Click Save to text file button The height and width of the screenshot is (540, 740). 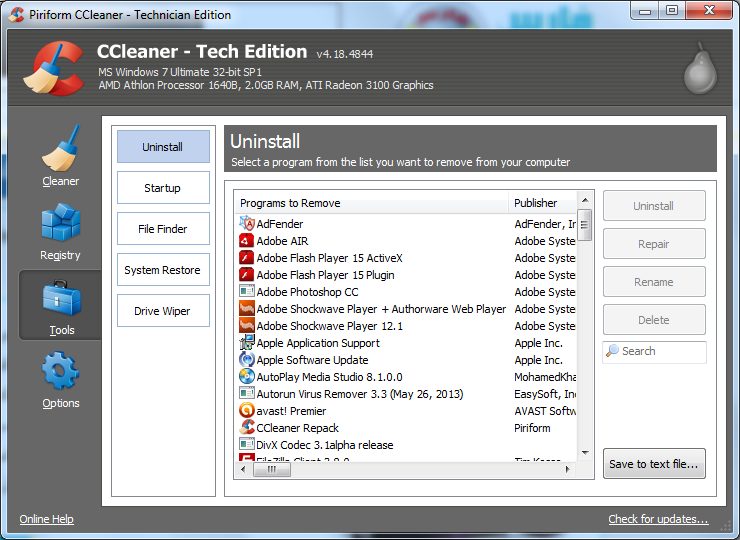tap(654, 464)
